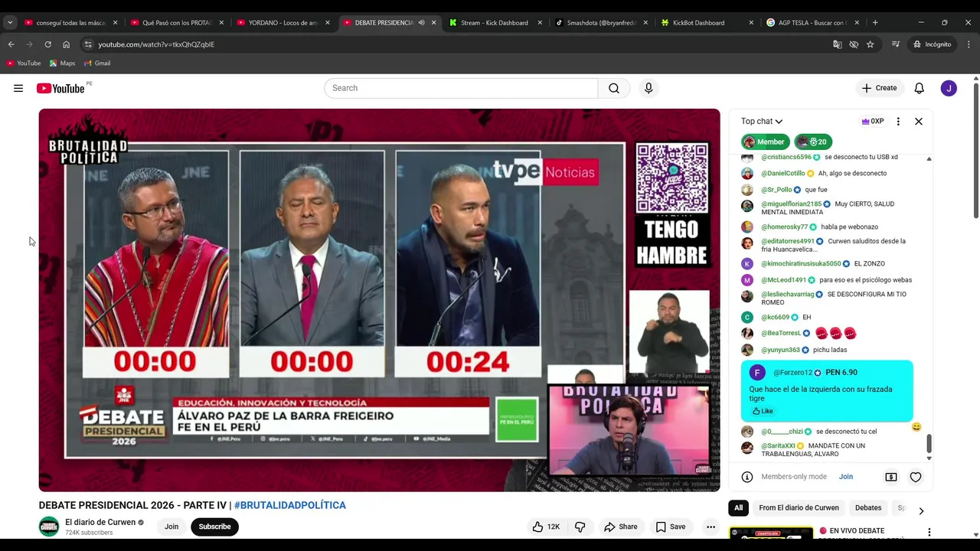Open the 0XP crown points badge
Viewport: 980px width, 551px height.
tap(873, 121)
